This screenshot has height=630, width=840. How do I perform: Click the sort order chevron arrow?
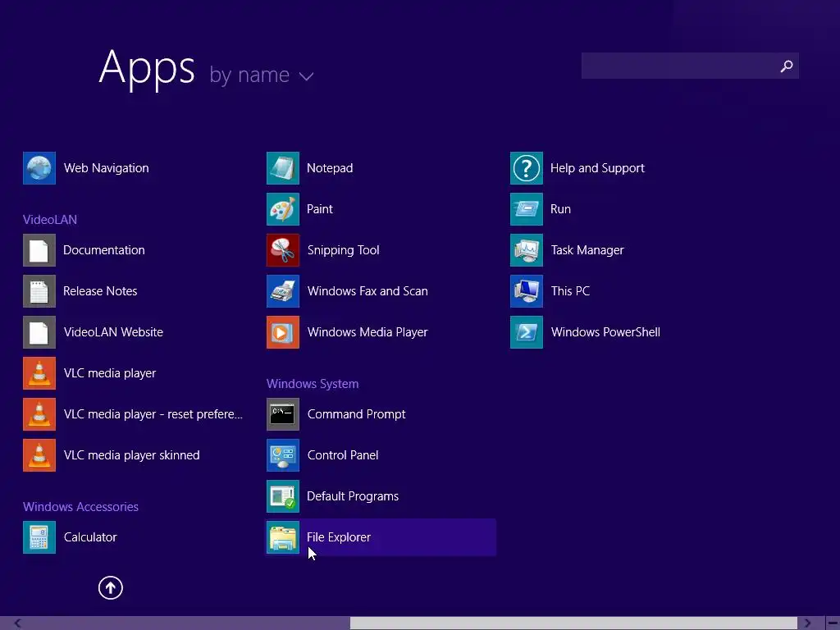coord(307,77)
